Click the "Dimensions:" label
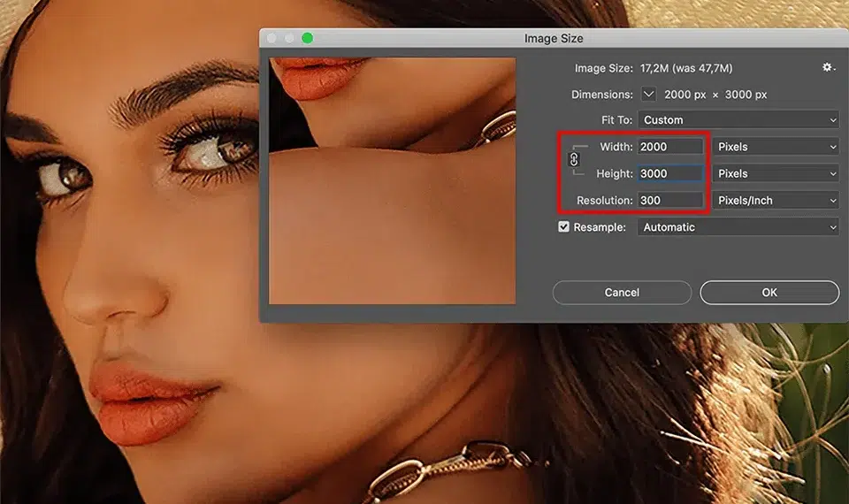Screen dimensions: 849x504 point(602,95)
